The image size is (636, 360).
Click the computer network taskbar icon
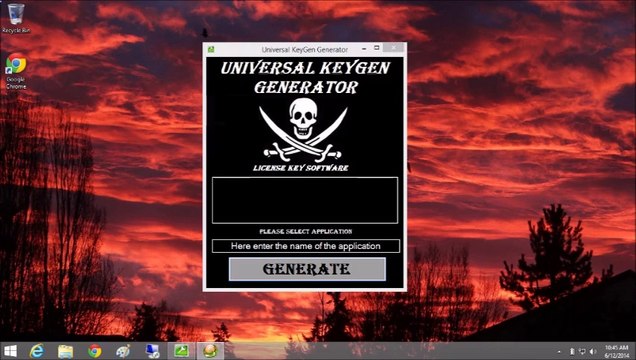[153, 351]
